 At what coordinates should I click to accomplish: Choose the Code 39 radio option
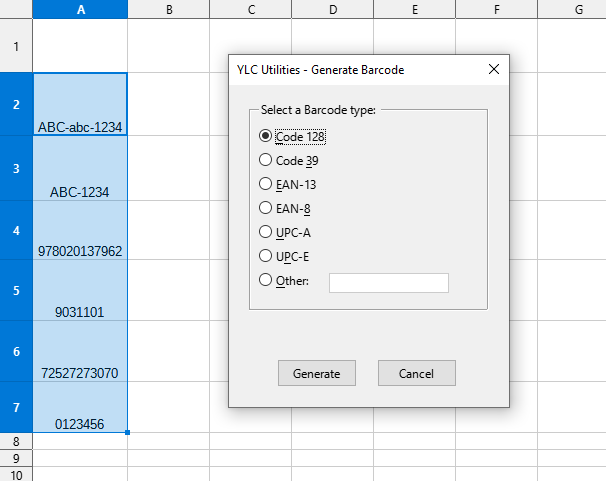pos(266,160)
